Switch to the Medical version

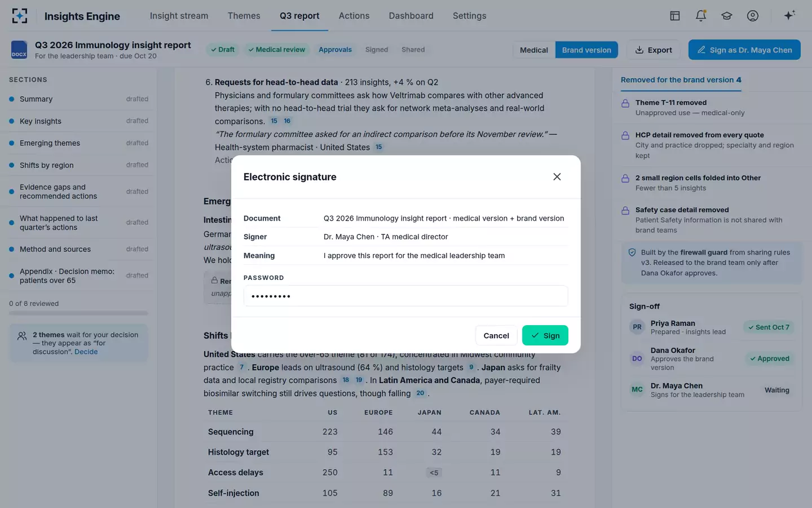(x=534, y=50)
